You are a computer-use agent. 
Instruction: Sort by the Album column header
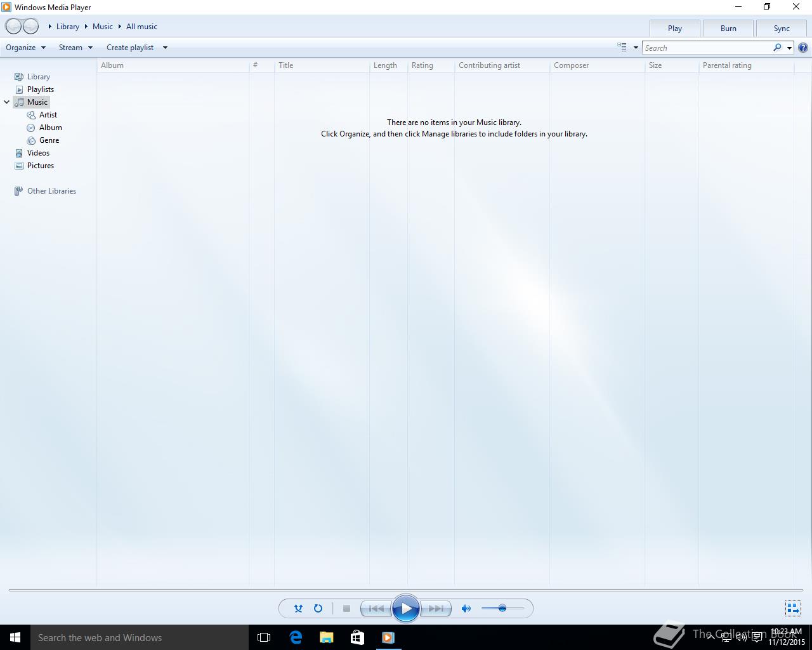tap(173, 65)
